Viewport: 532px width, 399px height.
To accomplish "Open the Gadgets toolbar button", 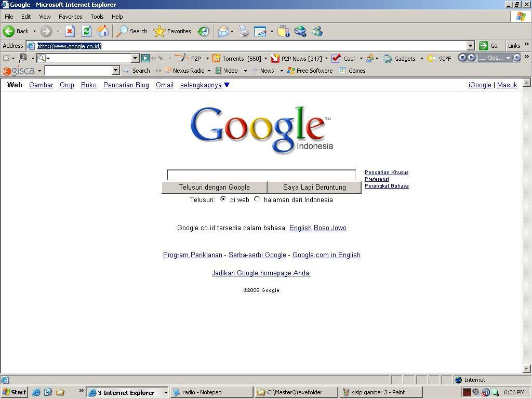I will pyautogui.click(x=399, y=58).
